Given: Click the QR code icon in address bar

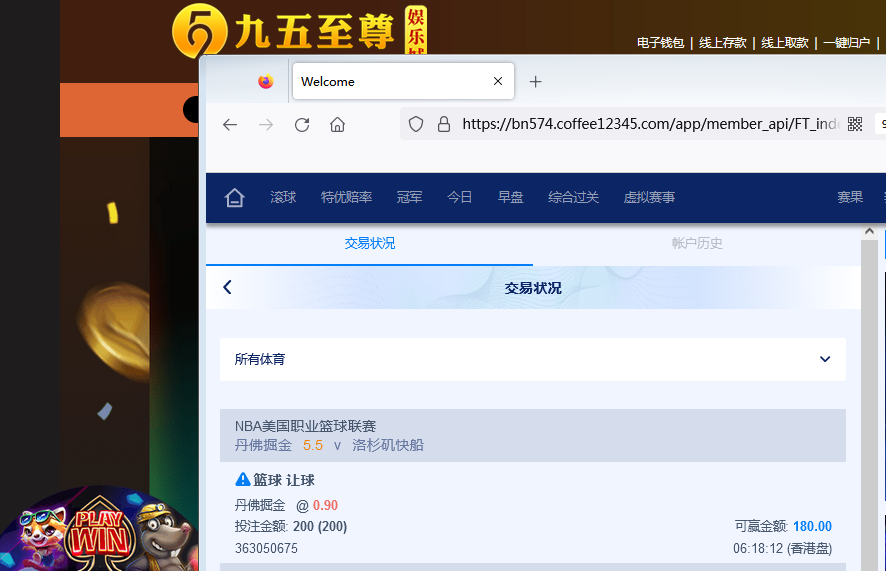Looking at the screenshot, I should pos(855,125).
